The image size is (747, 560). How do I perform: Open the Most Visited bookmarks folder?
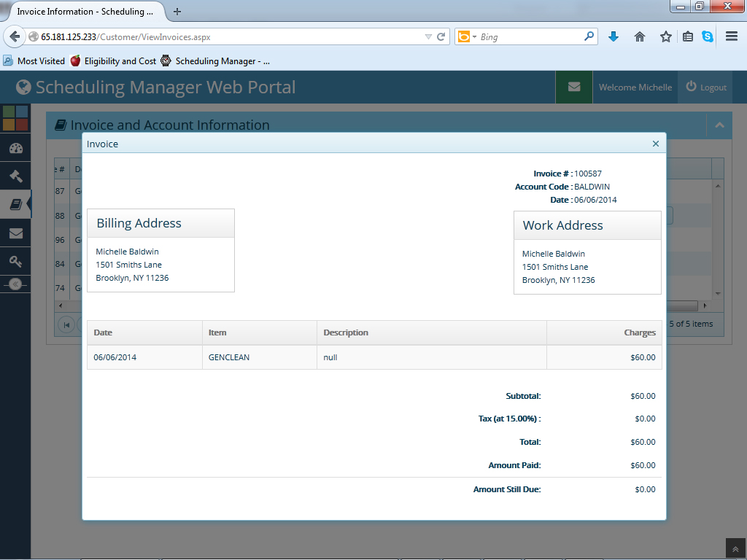(x=34, y=61)
